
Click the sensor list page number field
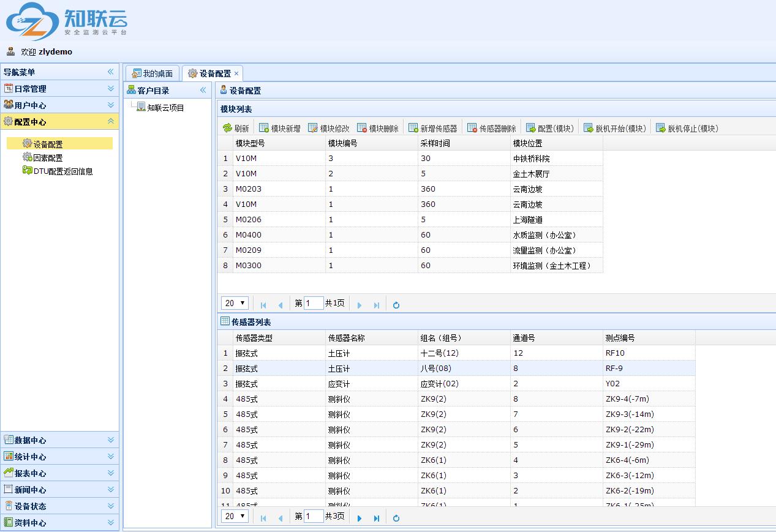point(314,516)
